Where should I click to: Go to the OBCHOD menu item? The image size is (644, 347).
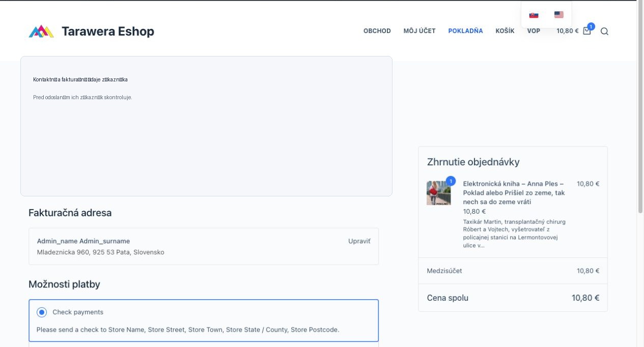coord(377,31)
